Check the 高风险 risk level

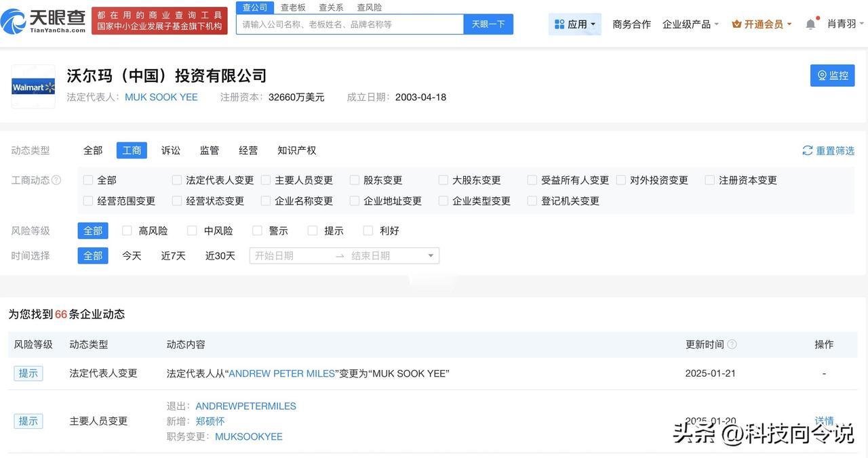pyautogui.click(x=127, y=231)
